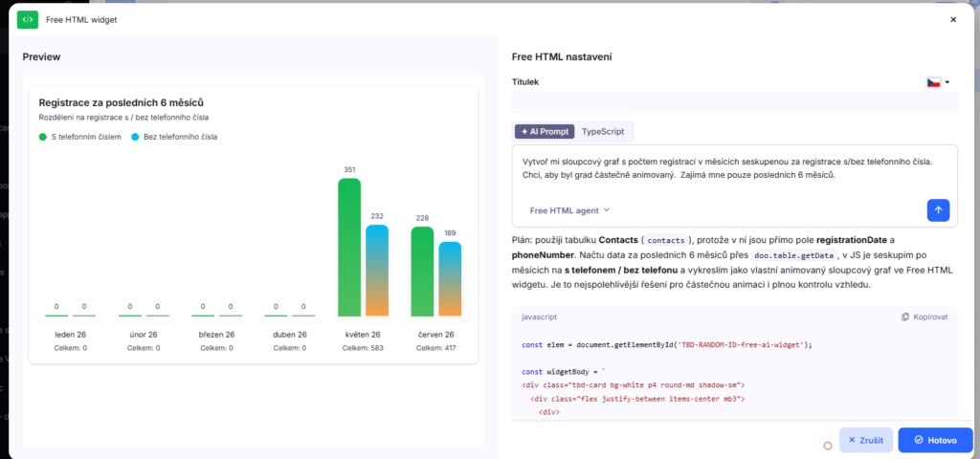Click the red circle indicator near Zrušit
This screenshot has width=980, height=459.
point(828,446)
